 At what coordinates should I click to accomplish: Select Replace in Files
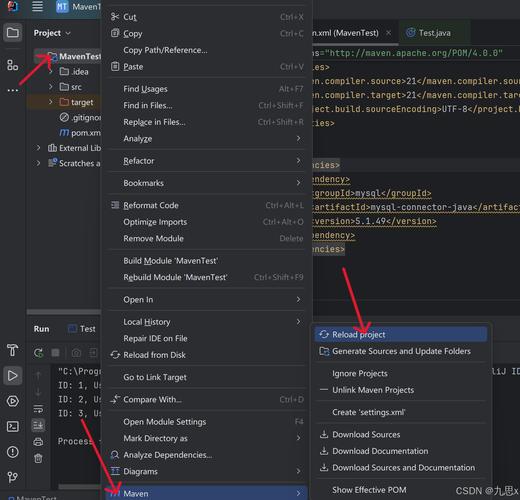(207, 122)
